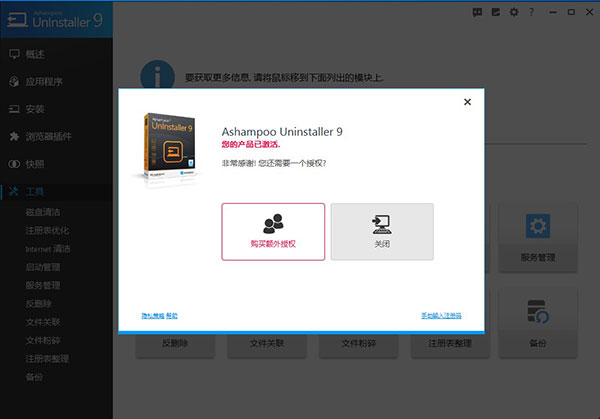600x419 pixels.
Task: Click the question mark help icon
Action: [531, 12]
